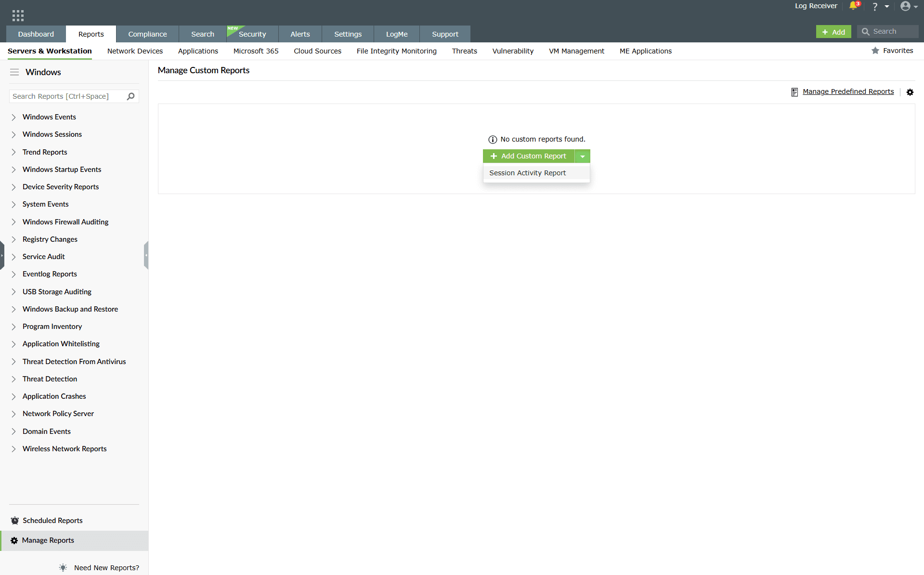The width and height of the screenshot is (924, 575).
Task: Click the Add Custom Report button
Action: [528, 156]
